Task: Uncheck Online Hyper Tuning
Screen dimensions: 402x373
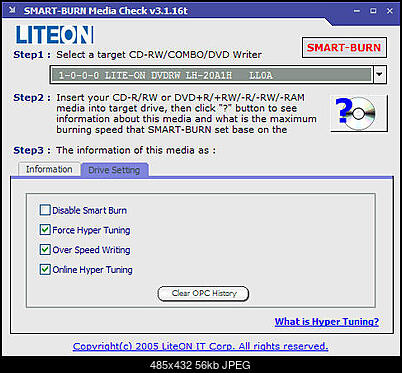Action: (45, 269)
